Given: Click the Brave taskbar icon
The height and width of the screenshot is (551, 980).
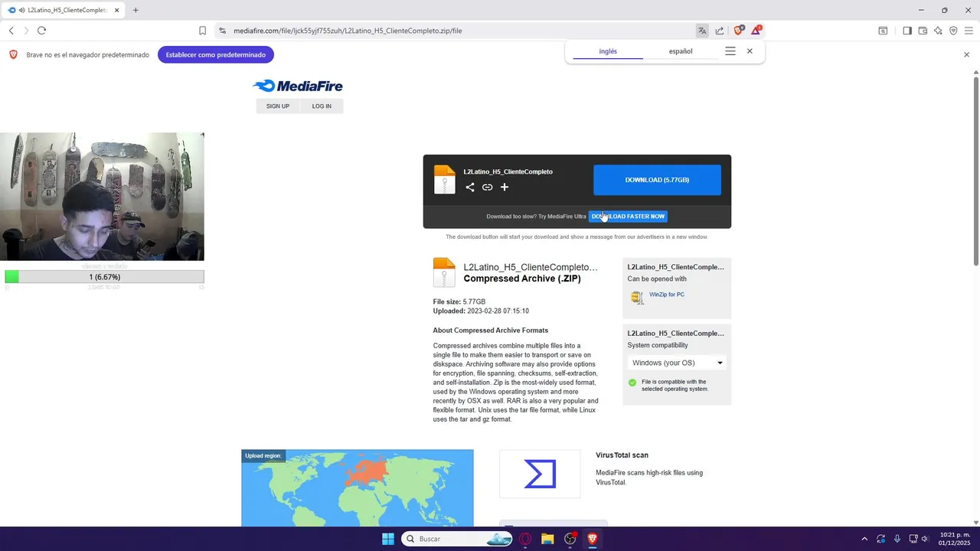Looking at the screenshot, I should coord(592,539).
